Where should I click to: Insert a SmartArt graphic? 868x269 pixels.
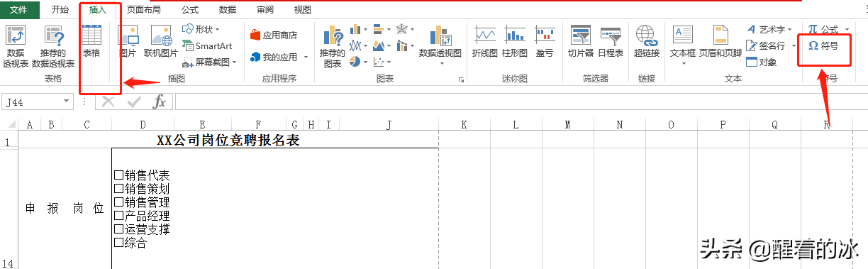(207, 45)
